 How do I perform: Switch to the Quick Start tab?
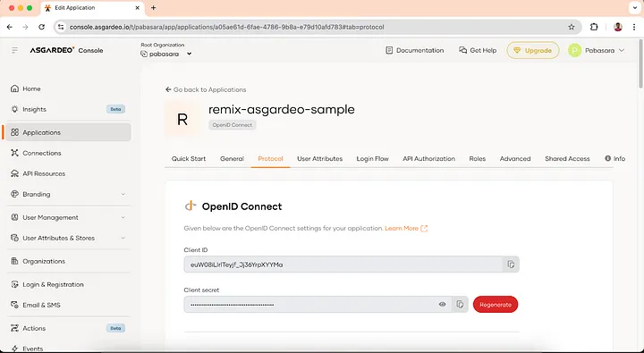pyautogui.click(x=189, y=159)
